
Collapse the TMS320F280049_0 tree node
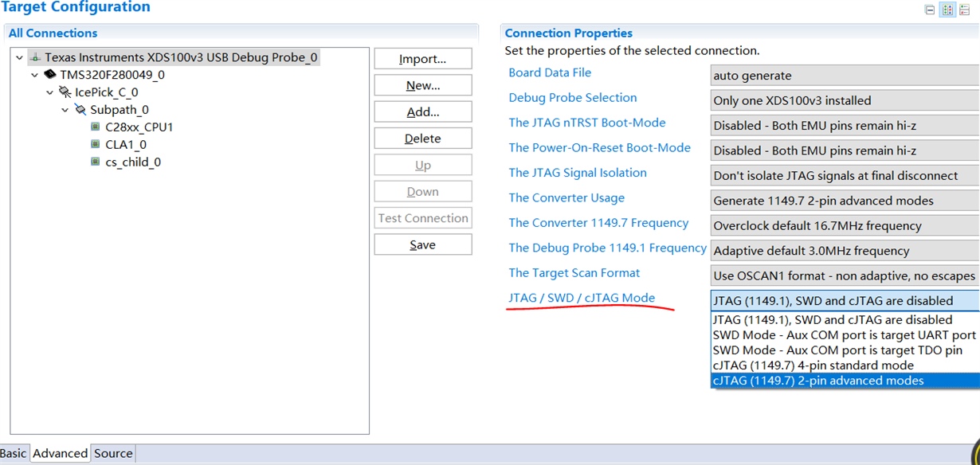(x=35, y=75)
